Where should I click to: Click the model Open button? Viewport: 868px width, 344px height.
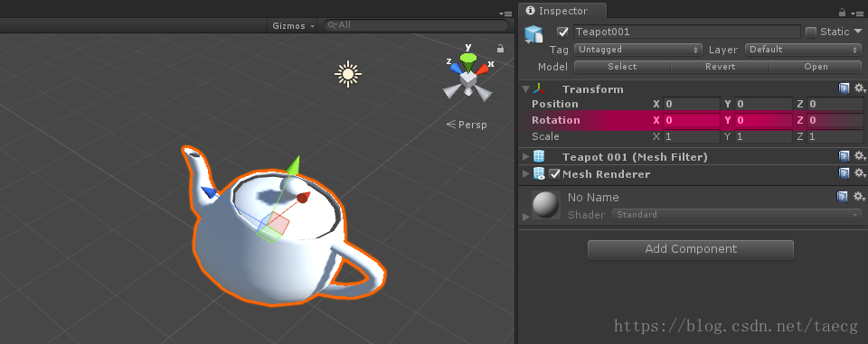click(816, 67)
